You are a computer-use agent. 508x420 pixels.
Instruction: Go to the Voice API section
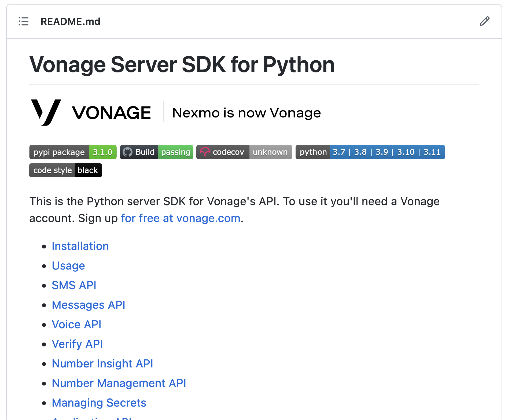click(x=77, y=325)
